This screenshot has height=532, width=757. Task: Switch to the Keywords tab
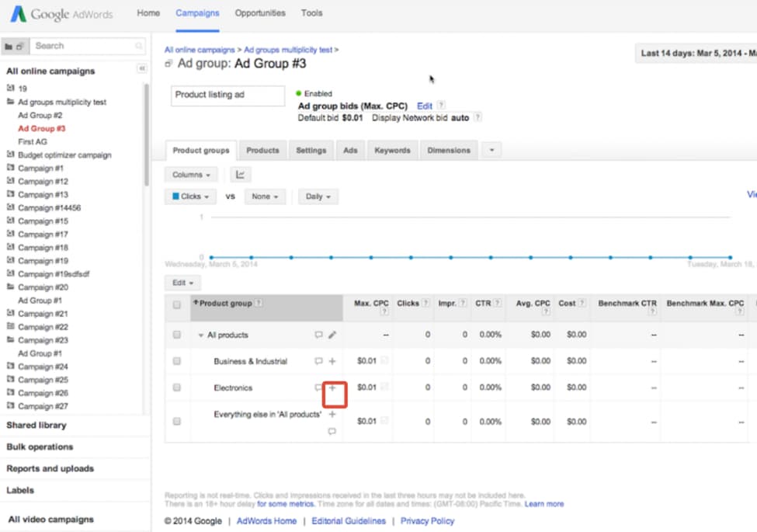[x=393, y=151]
